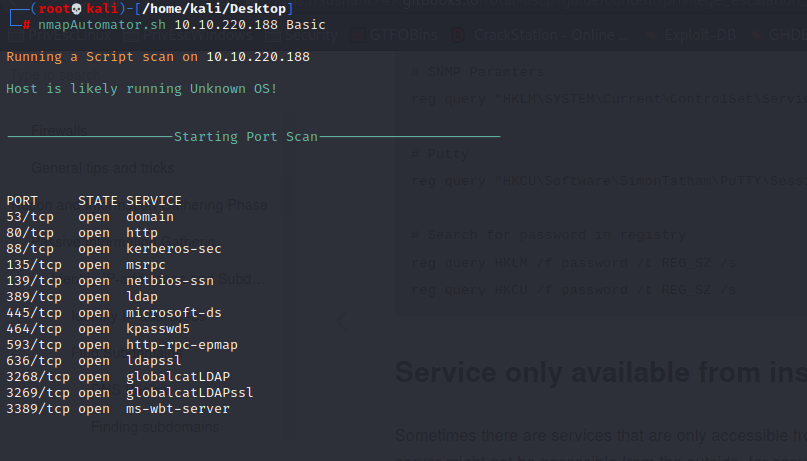The image size is (807, 461).
Task: Click 10.10.220.188 in the command line
Action: (x=226, y=25)
